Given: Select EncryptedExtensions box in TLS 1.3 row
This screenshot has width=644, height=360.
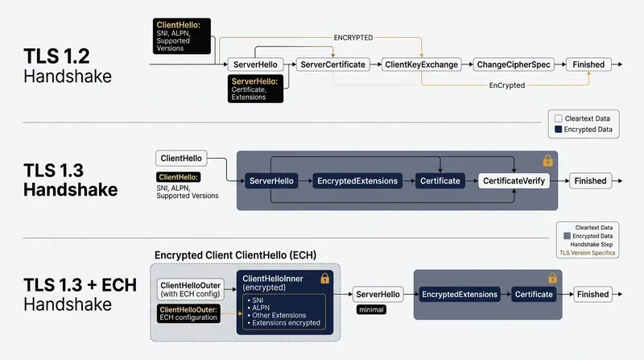Looking at the screenshot, I should coord(357,181).
